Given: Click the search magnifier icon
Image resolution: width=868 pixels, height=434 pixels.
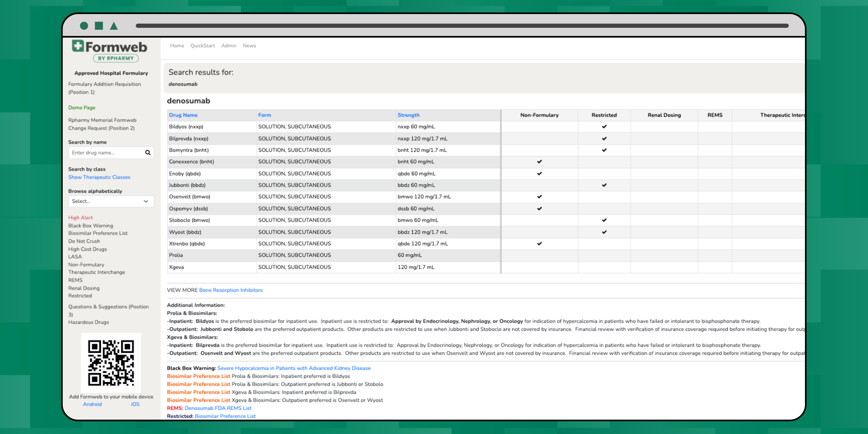Looking at the screenshot, I should (x=148, y=153).
